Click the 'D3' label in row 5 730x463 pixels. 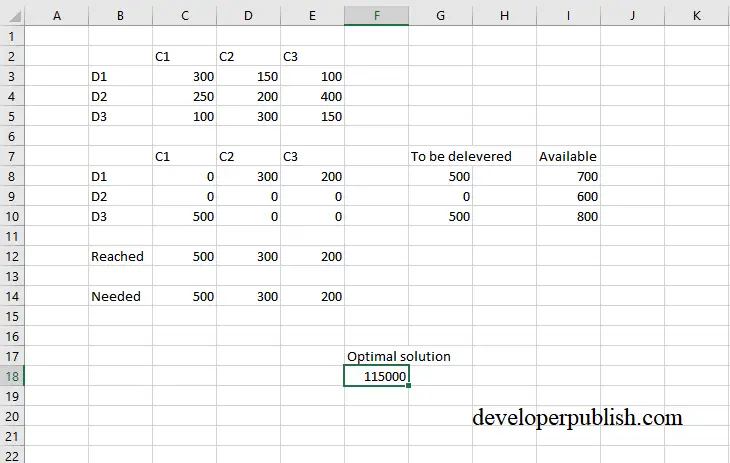point(99,116)
